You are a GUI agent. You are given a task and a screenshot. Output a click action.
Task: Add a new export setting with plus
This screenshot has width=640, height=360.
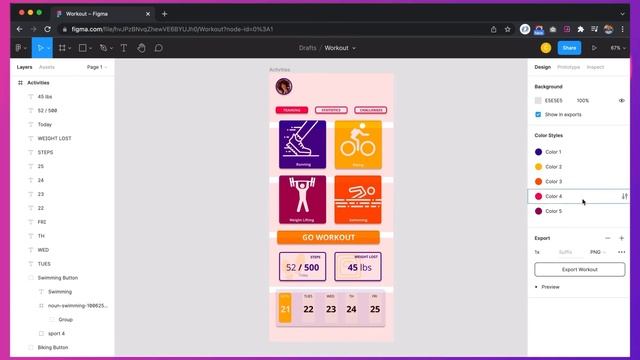pyautogui.click(x=622, y=238)
